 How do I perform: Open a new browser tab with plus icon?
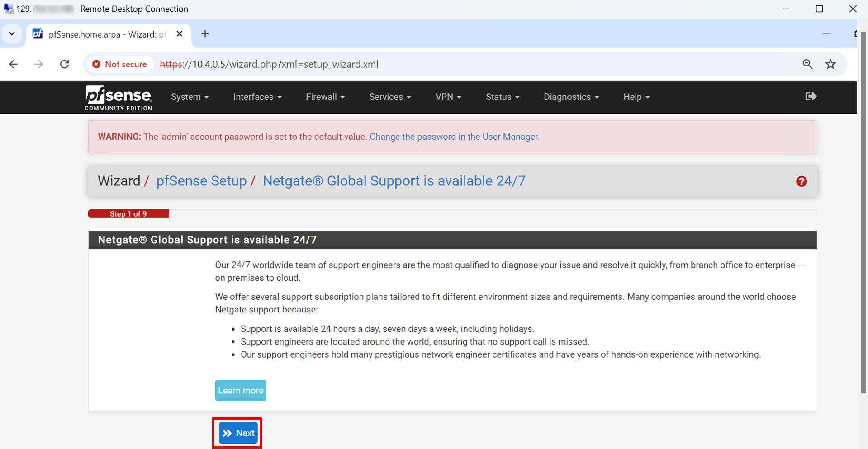[205, 34]
